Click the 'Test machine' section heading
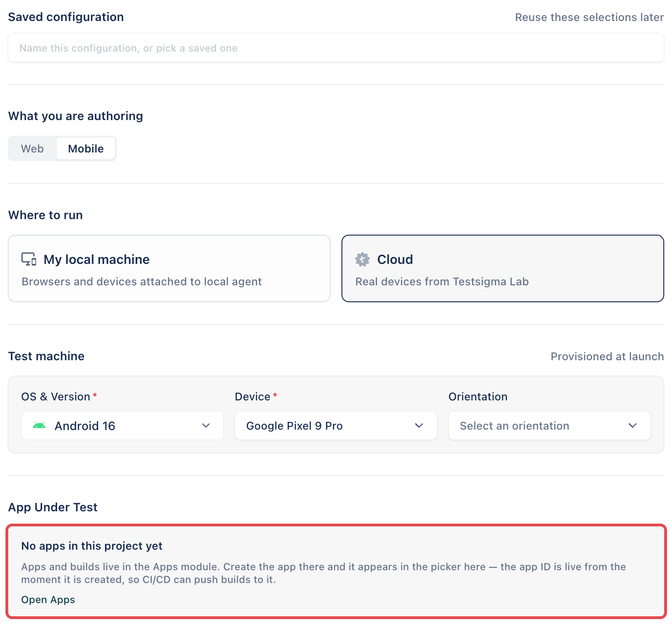This screenshot has width=672, height=625. tap(46, 356)
